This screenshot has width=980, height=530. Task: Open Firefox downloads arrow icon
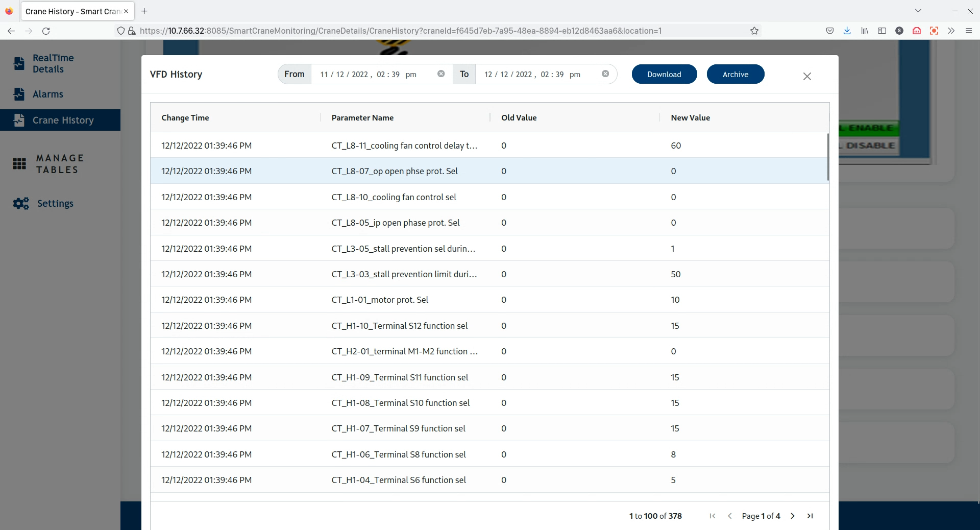[847, 31]
